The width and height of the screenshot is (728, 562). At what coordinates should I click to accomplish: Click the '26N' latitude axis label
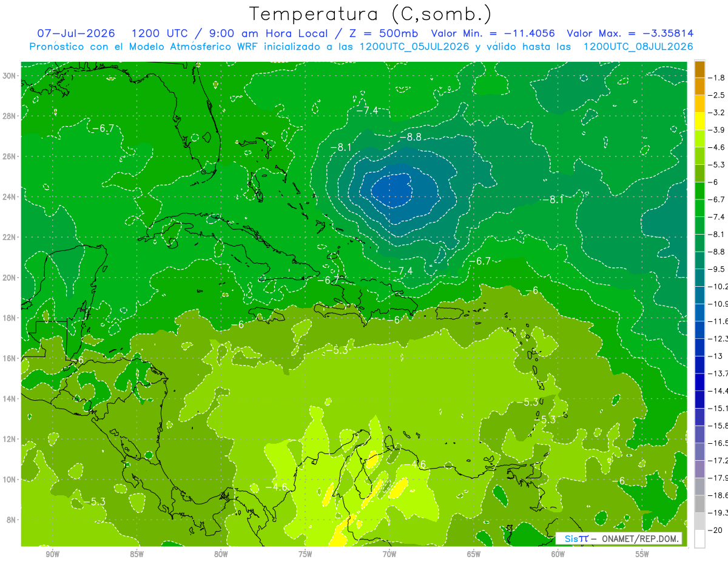tap(10, 156)
